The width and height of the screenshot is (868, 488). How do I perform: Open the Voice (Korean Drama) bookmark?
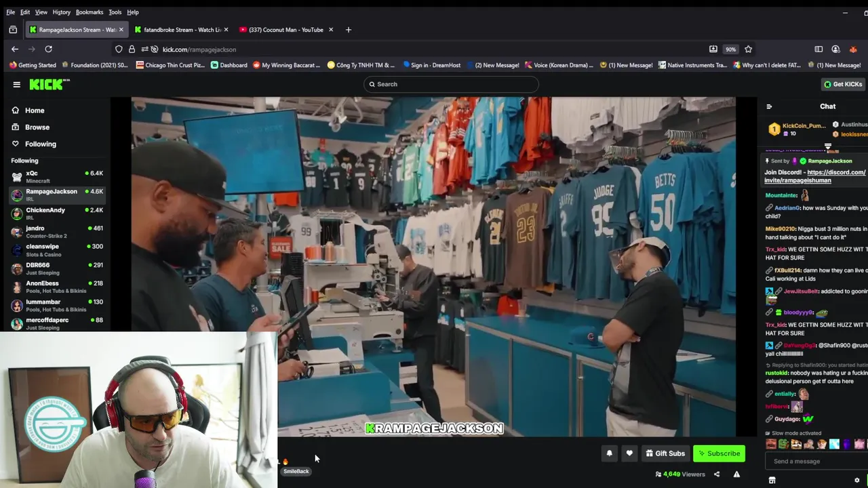tap(559, 65)
